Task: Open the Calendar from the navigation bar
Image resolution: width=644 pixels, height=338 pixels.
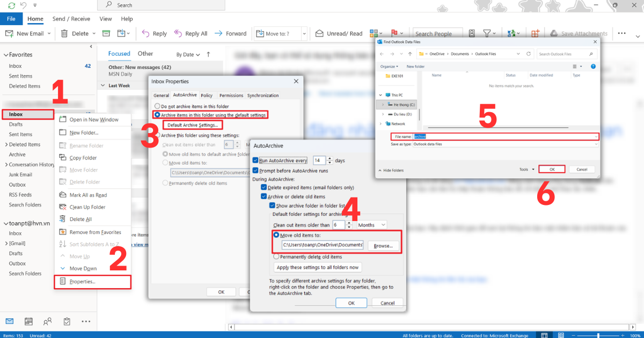Action: (x=28, y=321)
